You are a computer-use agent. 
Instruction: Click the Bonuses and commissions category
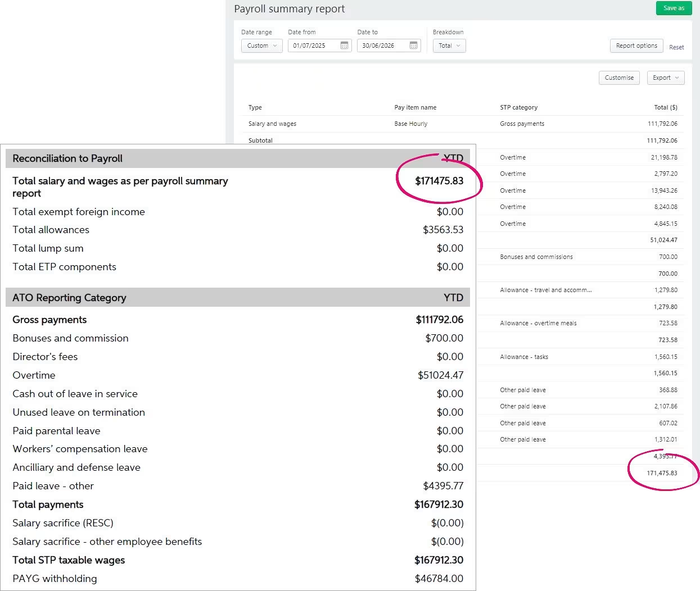pos(536,257)
